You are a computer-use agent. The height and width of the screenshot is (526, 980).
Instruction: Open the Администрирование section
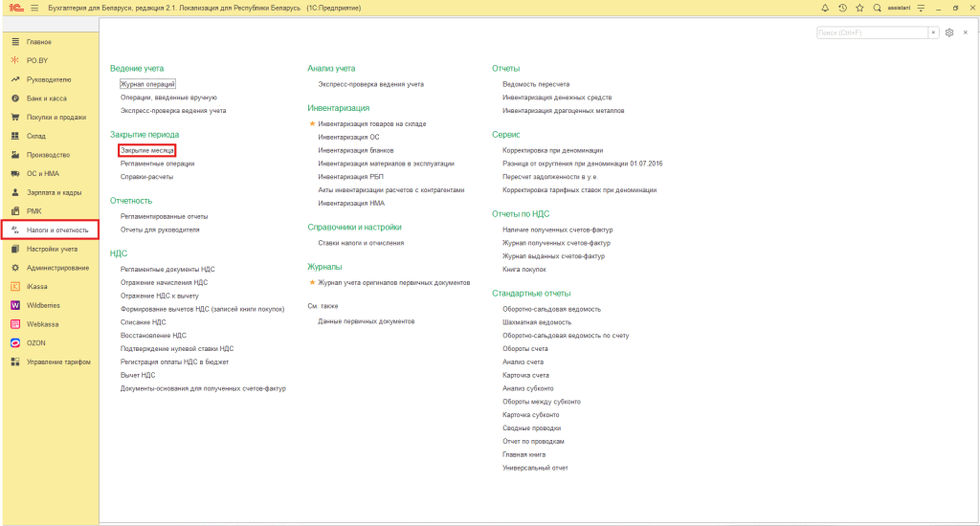pyautogui.click(x=57, y=268)
